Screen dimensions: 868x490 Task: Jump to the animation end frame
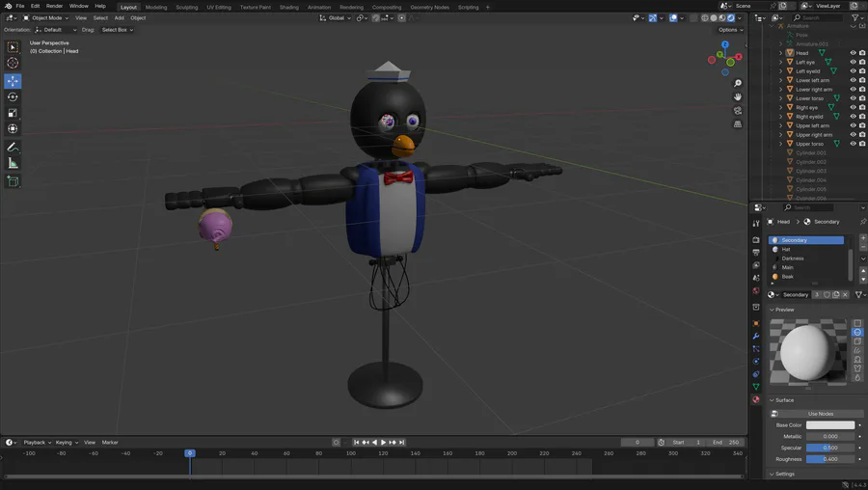coord(402,443)
